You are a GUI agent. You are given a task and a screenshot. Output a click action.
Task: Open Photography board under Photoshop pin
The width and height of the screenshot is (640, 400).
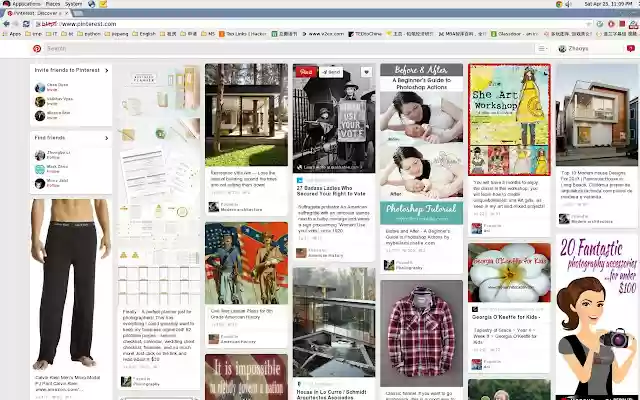tap(409, 268)
